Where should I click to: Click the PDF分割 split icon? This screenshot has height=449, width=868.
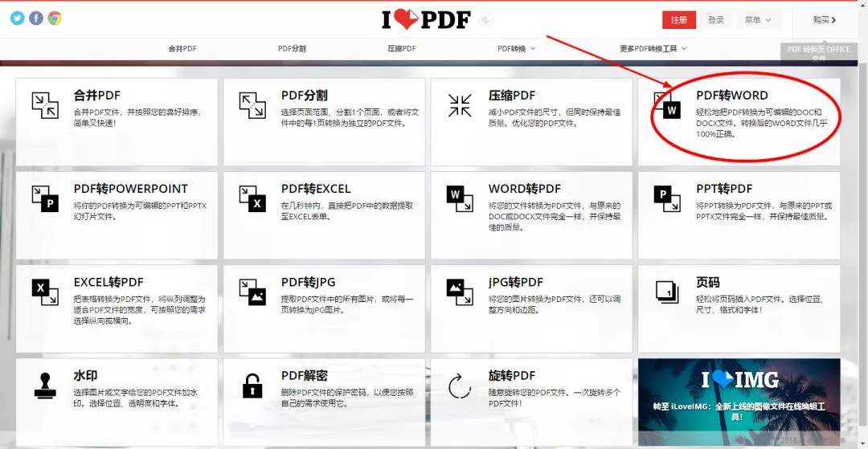tap(252, 105)
